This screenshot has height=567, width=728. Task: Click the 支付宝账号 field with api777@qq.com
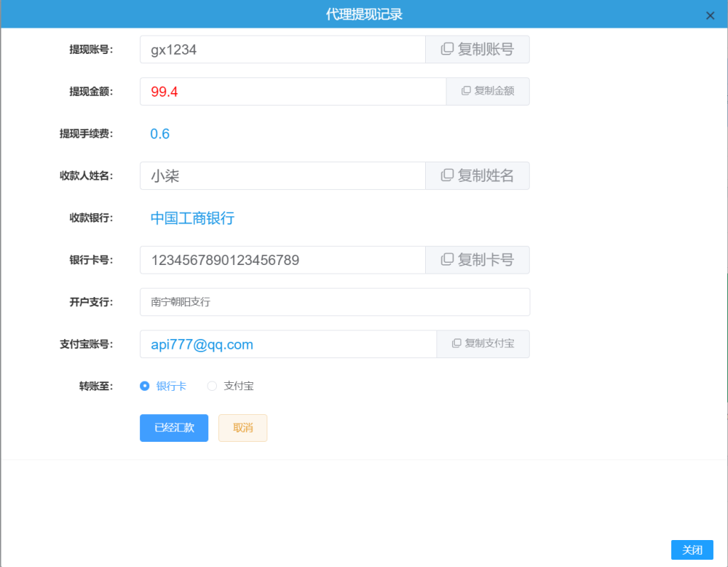point(288,344)
